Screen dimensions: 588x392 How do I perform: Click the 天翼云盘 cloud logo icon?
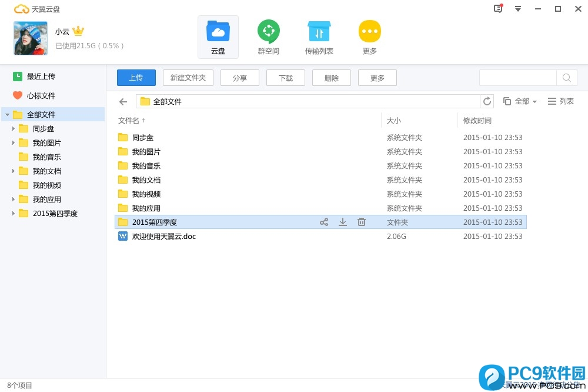click(21, 9)
